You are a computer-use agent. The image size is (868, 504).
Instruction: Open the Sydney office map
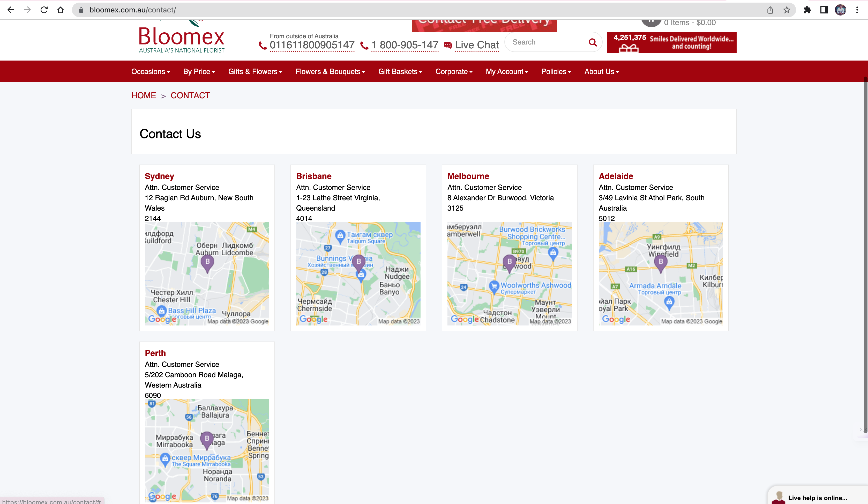[207, 273]
